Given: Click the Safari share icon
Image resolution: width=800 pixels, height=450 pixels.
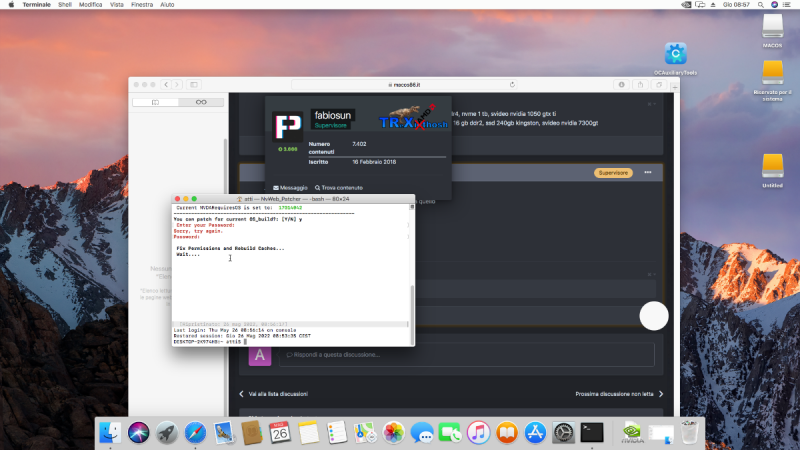Looking at the screenshot, I should [x=638, y=85].
